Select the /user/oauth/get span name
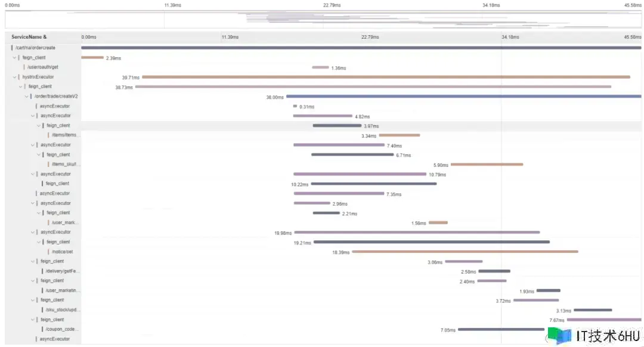The image size is (644, 347). coord(43,67)
